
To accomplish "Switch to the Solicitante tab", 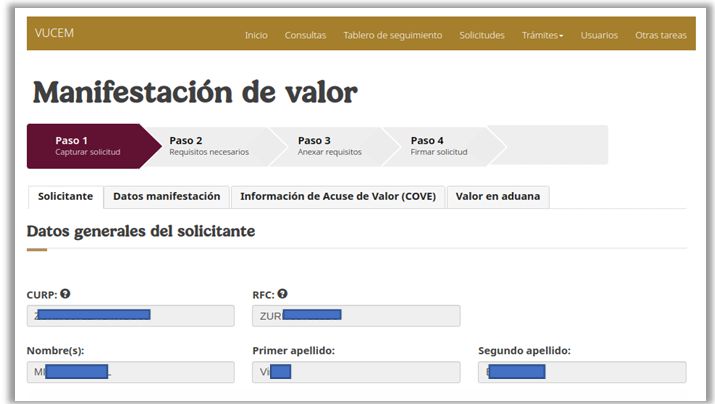I will point(65,197).
